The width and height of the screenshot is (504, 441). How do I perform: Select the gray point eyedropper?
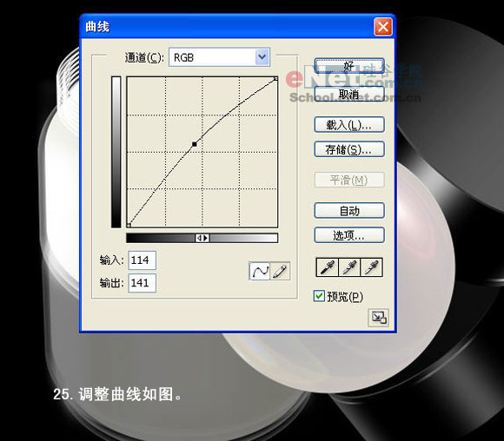pyautogui.click(x=349, y=267)
